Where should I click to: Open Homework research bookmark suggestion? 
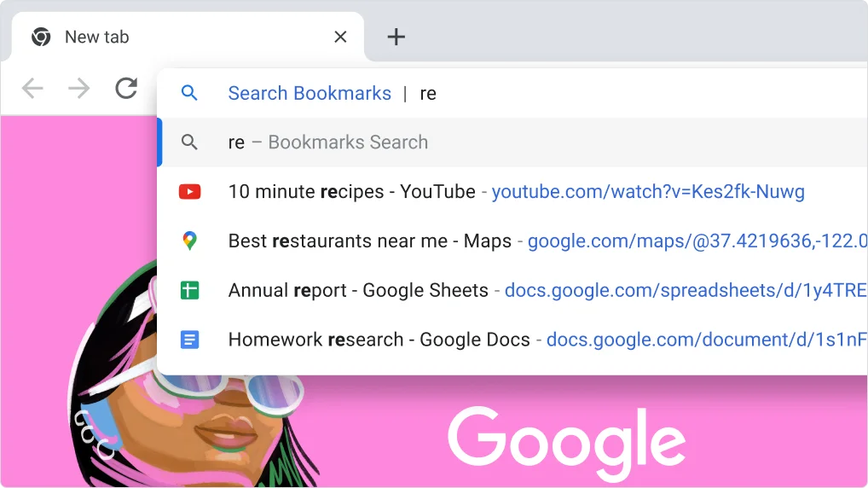click(x=512, y=340)
